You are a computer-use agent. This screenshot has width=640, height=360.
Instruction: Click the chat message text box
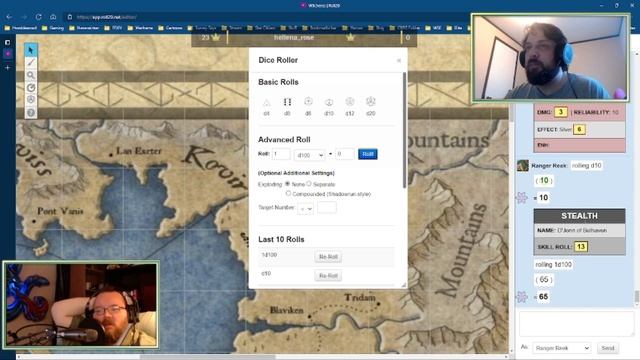[577, 324]
